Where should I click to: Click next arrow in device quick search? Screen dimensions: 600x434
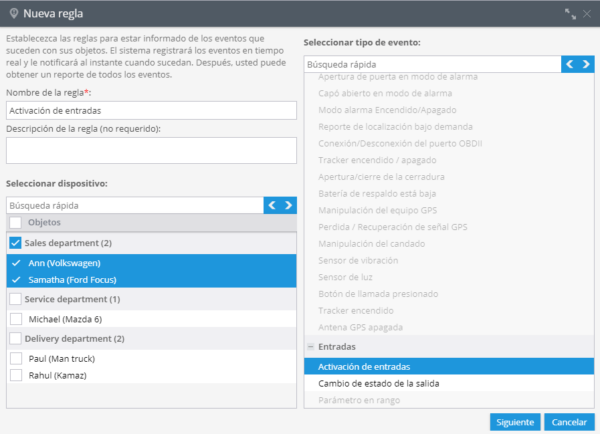pos(288,205)
